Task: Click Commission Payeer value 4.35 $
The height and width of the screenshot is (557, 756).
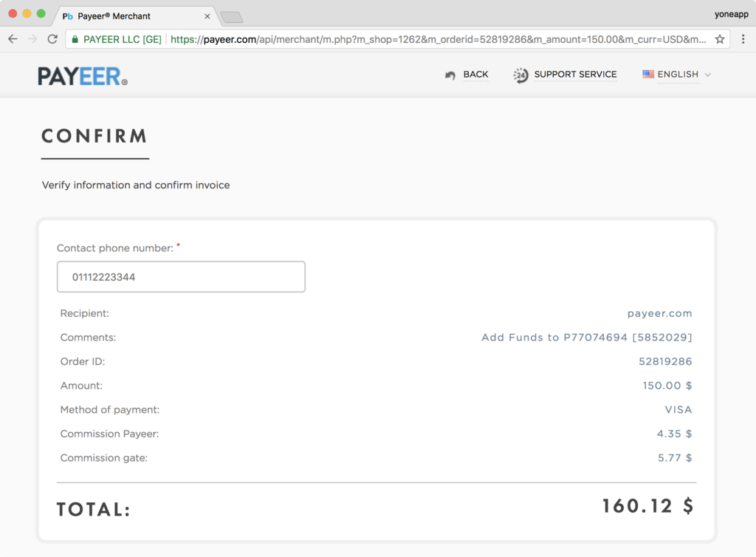Action: click(674, 434)
